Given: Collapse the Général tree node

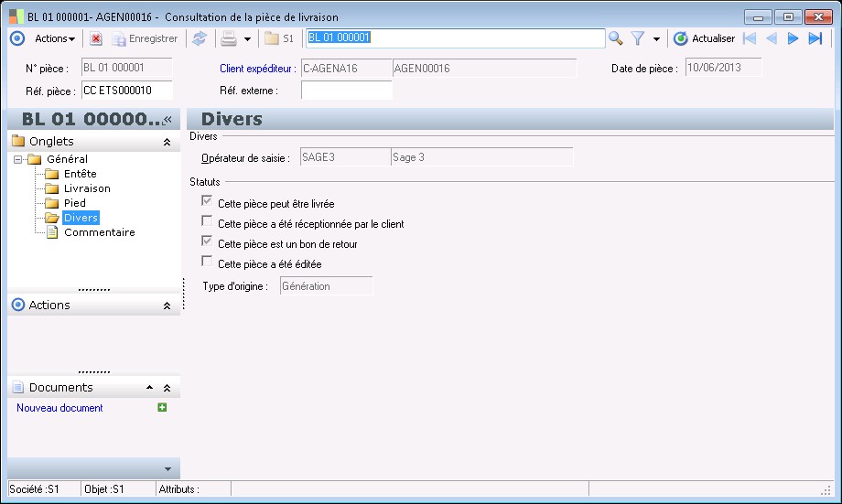Looking at the screenshot, I should click(x=18, y=159).
